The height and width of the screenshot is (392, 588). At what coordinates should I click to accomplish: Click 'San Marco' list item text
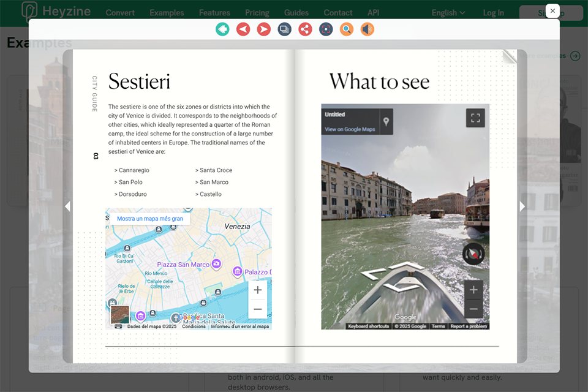point(214,183)
